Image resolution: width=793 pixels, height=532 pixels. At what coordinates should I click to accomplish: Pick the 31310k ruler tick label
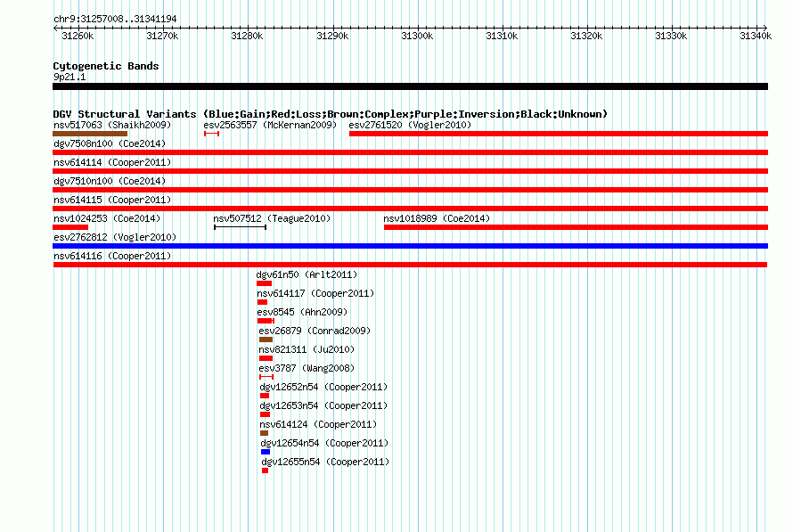502,36
